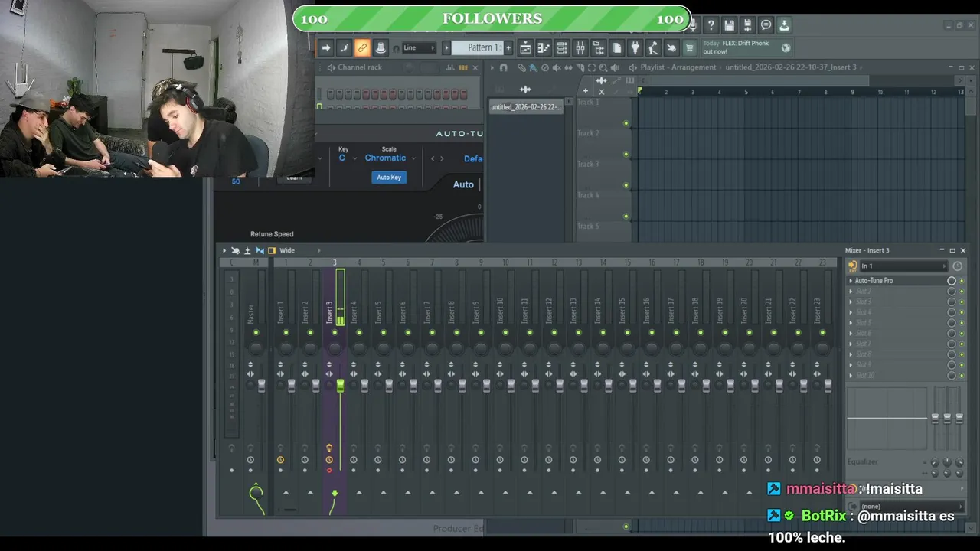Select the Playlist paint brush tool
Image resolution: width=980 pixels, height=551 pixels.
coord(534,67)
